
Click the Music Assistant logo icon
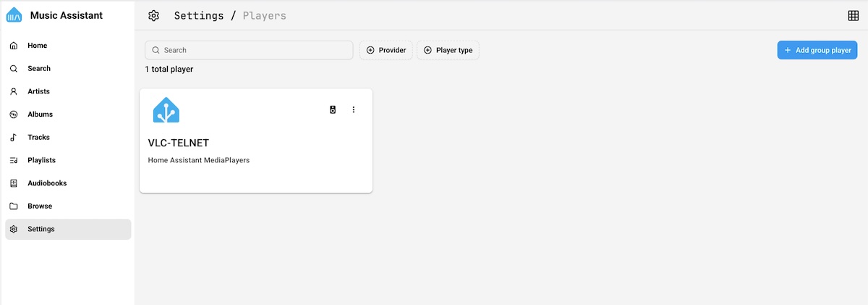14,15
